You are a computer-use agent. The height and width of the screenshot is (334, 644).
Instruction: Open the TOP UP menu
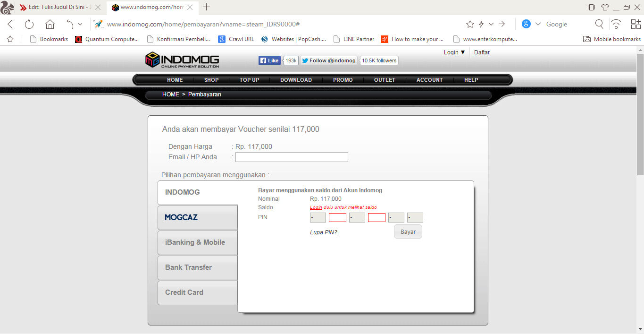pyautogui.click(x=249, y=80)
